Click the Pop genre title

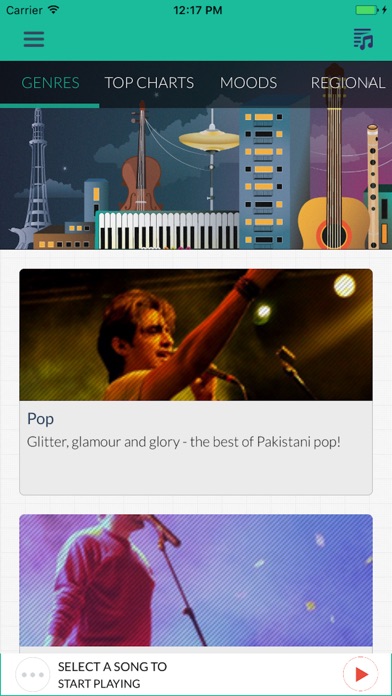click(x=40, y=419)
